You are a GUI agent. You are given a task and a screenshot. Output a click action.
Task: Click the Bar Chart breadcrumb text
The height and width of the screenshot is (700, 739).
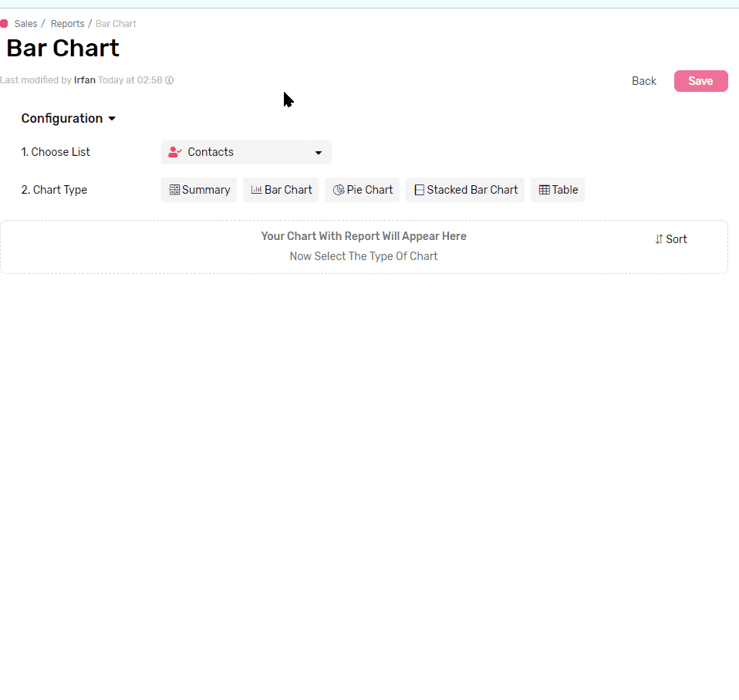(x=116, y=24)
